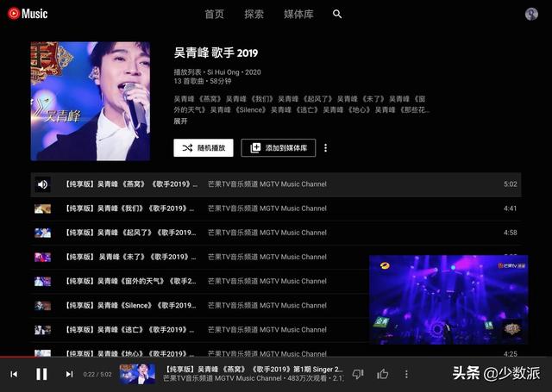552x392 pixels.
Task: Open search with the magnifier icon
Action: (337, 15)
